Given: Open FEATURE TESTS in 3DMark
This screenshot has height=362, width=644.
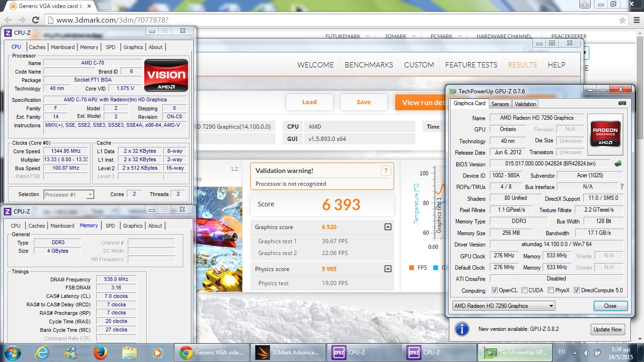Looking at the screenshot, I should pyautogui.click(x=471, y=65).
